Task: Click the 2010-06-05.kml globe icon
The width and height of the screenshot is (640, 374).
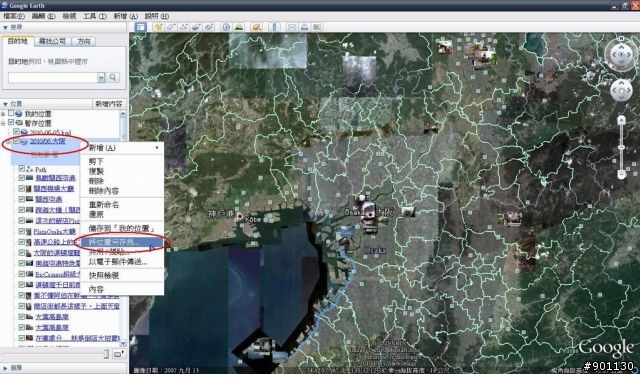Action: click(24, 132)
